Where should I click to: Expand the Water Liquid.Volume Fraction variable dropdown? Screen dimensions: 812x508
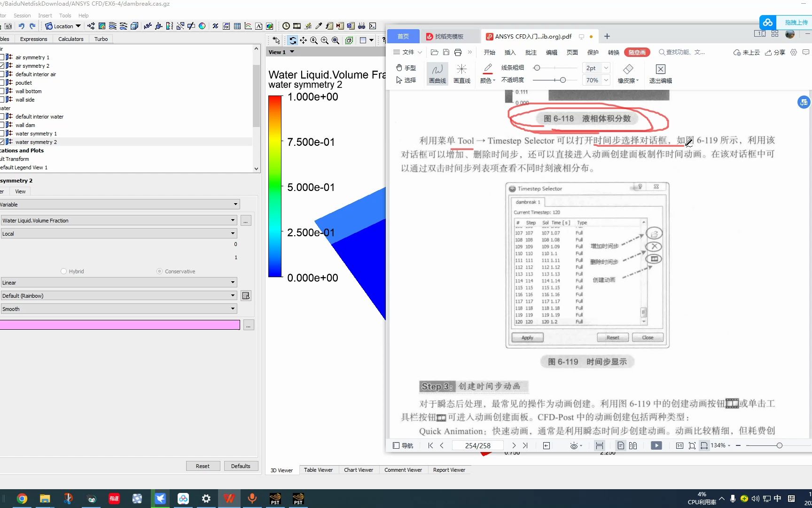233,220
